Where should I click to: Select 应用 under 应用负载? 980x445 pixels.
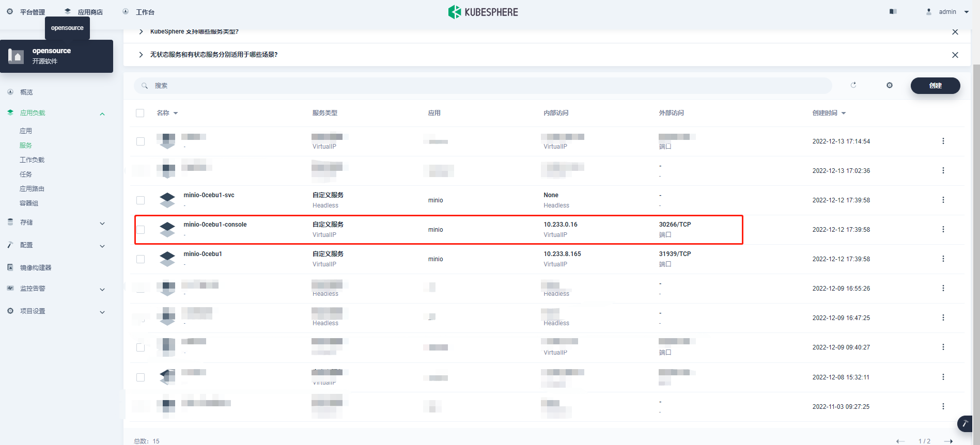[x=26, y=131]
